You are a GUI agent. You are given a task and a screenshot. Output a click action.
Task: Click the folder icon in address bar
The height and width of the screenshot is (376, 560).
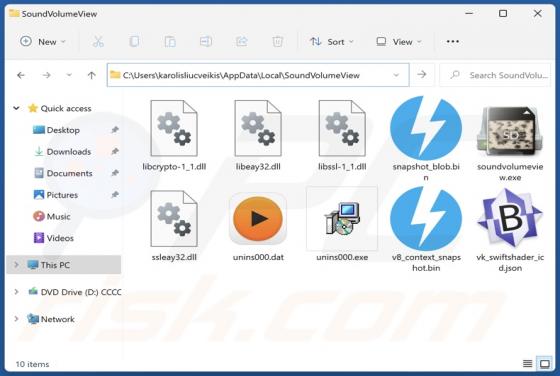[x=115, y=75]
